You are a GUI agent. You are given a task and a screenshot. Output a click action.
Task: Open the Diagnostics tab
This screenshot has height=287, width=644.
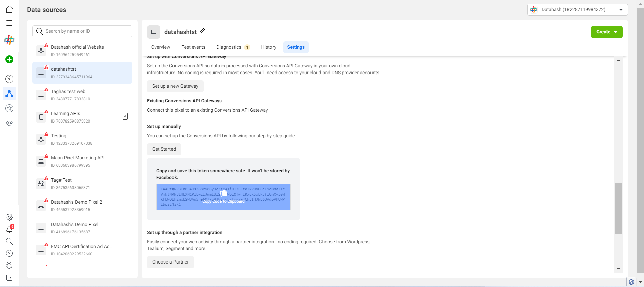point(233,47)
